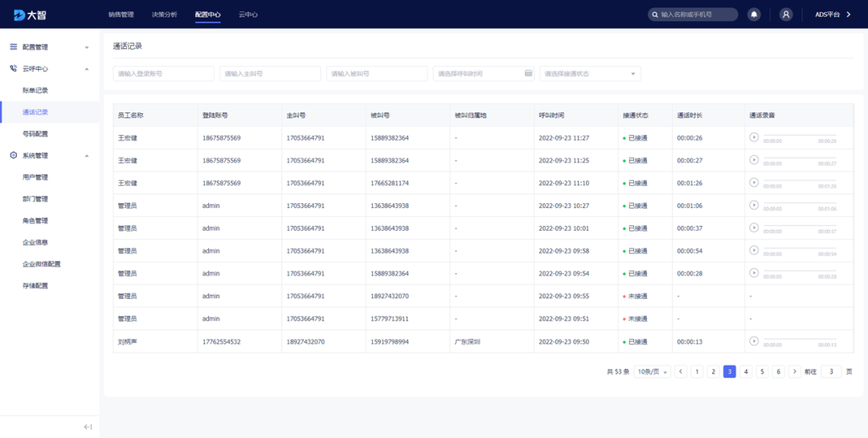Play recording for the 09:50 call

(754, 341)
